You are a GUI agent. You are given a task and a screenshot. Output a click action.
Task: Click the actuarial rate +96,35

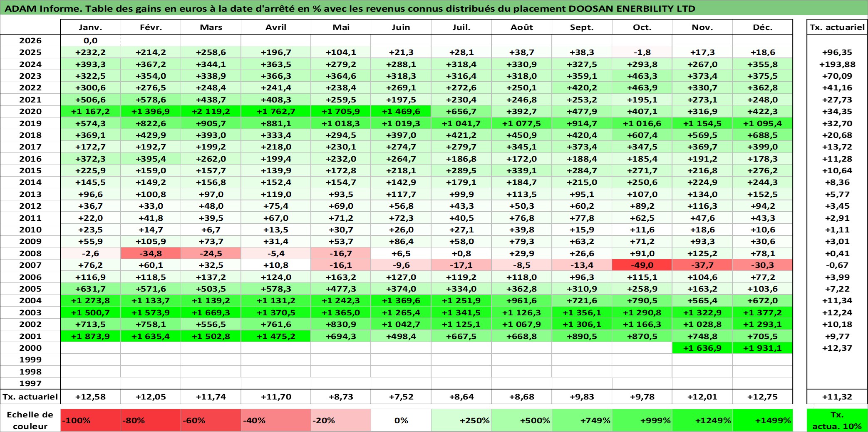click(x=837, y=52)
